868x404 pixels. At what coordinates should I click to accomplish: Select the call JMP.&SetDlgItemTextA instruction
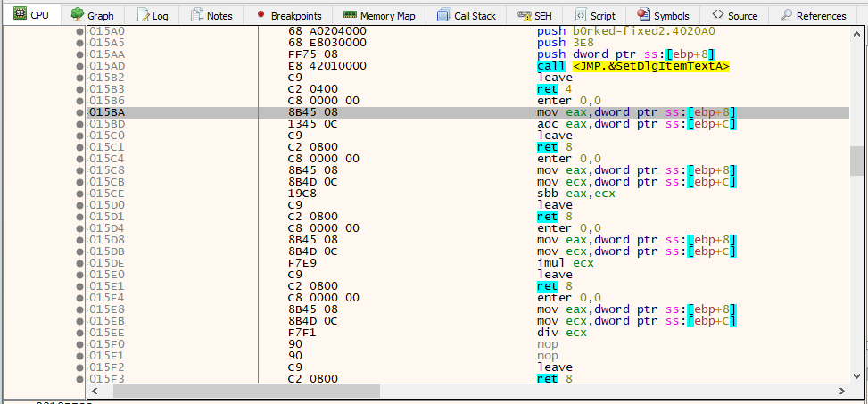click(x=633, y=66)
